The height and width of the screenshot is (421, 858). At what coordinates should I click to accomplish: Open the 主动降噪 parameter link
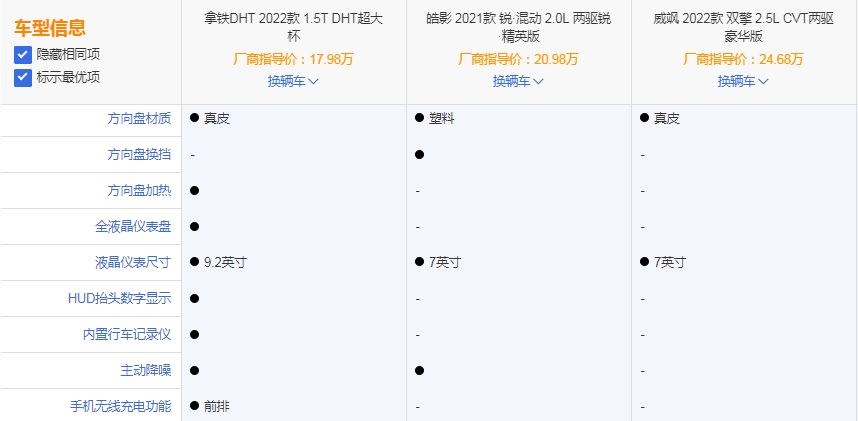coord(145,370)
